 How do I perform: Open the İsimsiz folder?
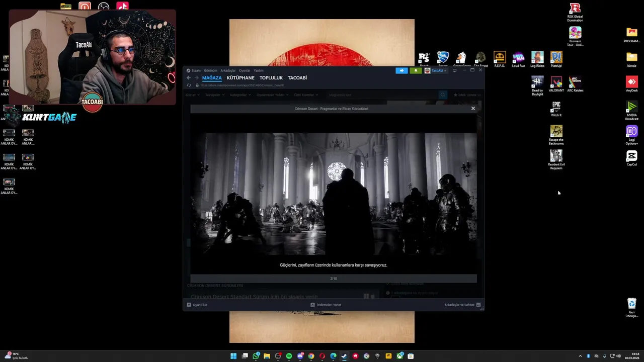(x=631, y=60)
